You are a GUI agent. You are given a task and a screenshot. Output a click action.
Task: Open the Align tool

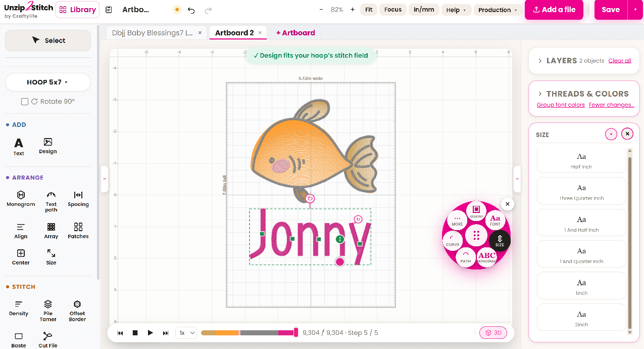21,231
